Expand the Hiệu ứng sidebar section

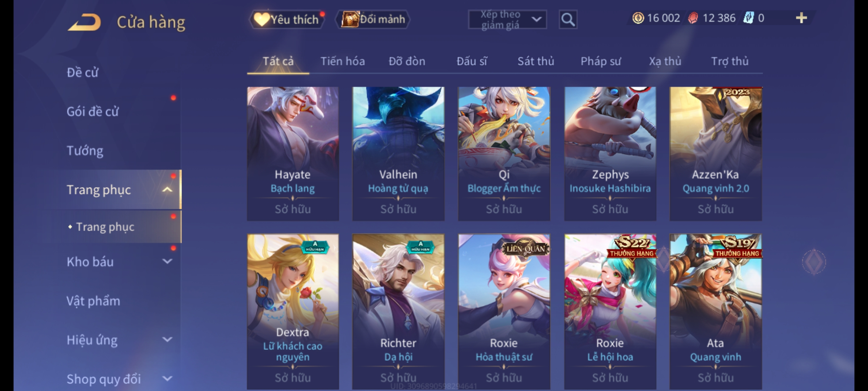(x=167, y=339)
